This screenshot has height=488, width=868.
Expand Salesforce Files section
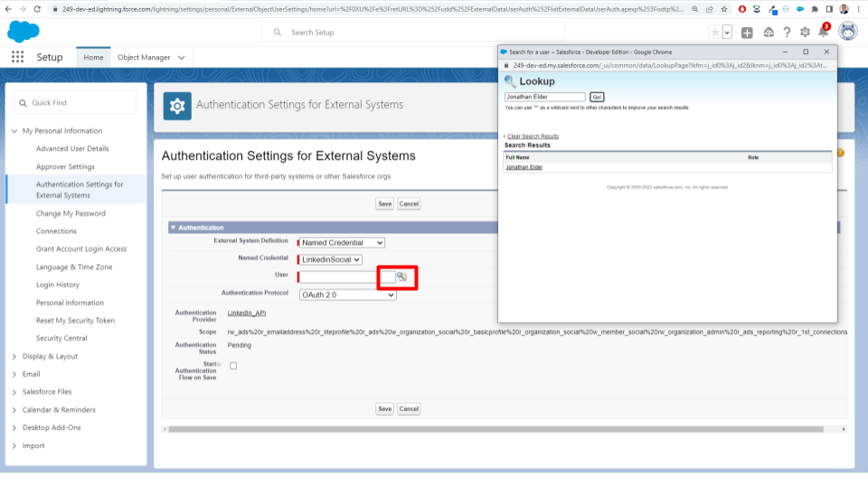coord(14,391)
